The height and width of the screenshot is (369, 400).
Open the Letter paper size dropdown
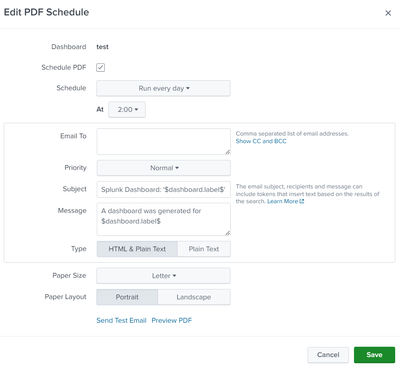pos(163,276)
